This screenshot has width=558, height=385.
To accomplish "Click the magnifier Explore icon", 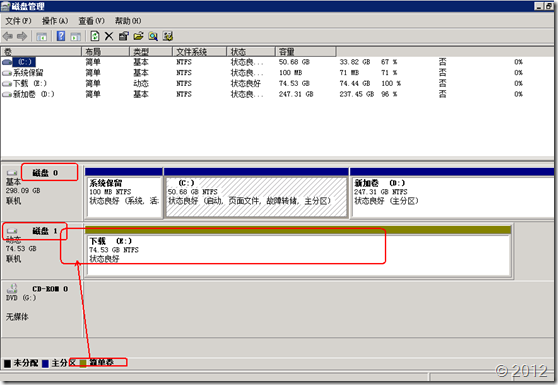I will (x=153, y=36).
